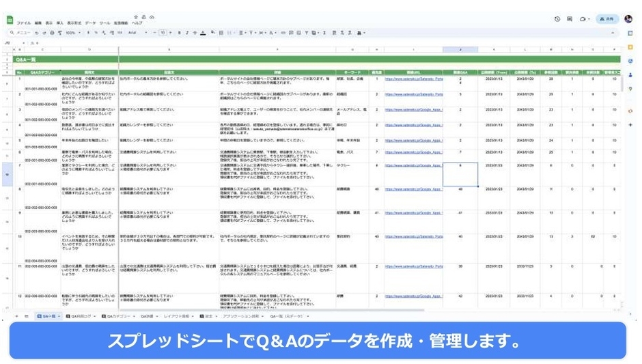Open the cell borders menu
Viewport: 642px width, 364px height.
point(221,33)
